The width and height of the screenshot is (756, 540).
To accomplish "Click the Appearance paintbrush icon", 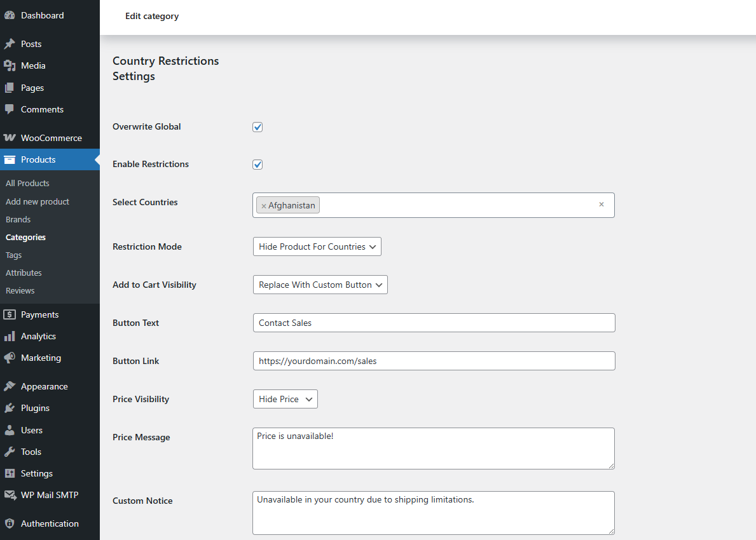I will click(10, 386).
